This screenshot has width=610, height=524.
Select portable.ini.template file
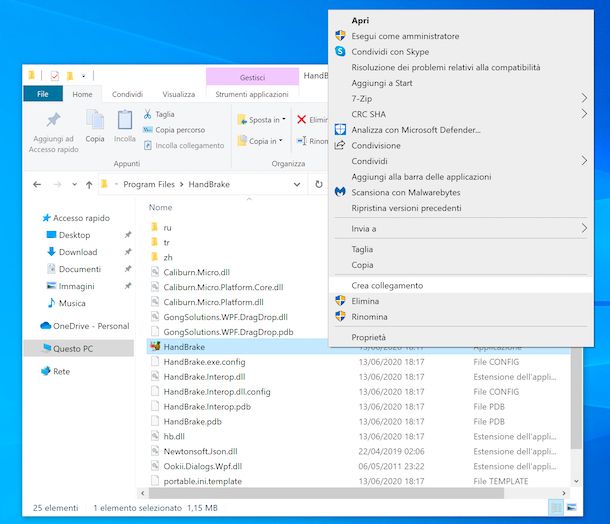[196, 482]
